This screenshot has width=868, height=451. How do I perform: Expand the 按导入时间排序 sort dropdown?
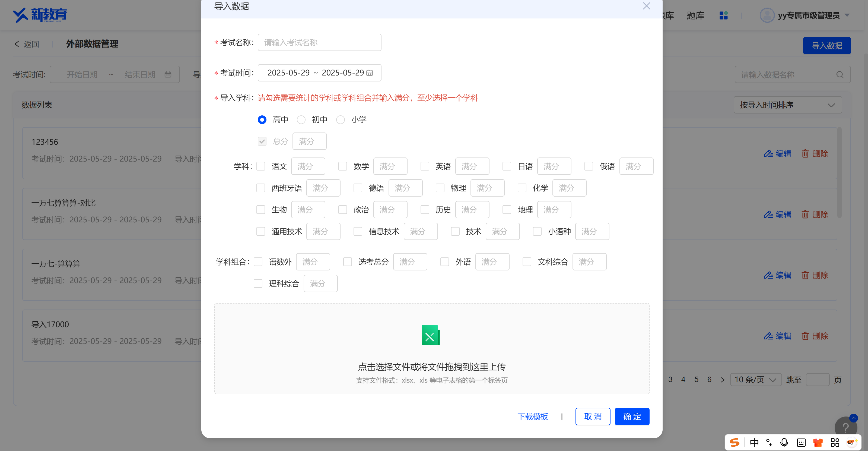[x=787, y=105]
